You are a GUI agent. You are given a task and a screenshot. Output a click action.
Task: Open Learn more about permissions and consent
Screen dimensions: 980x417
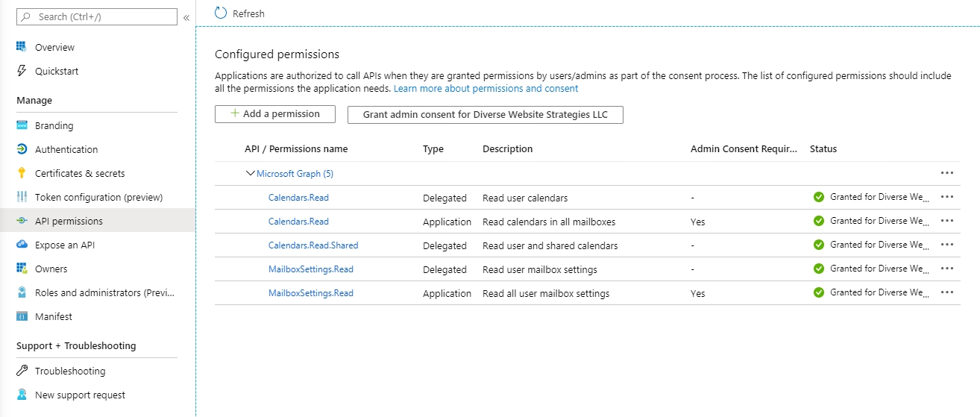click(486, 88)
